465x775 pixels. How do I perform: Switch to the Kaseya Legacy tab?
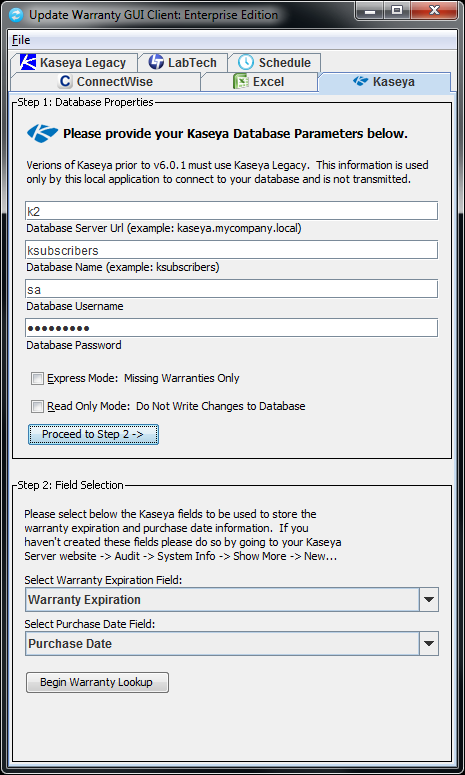73,63
